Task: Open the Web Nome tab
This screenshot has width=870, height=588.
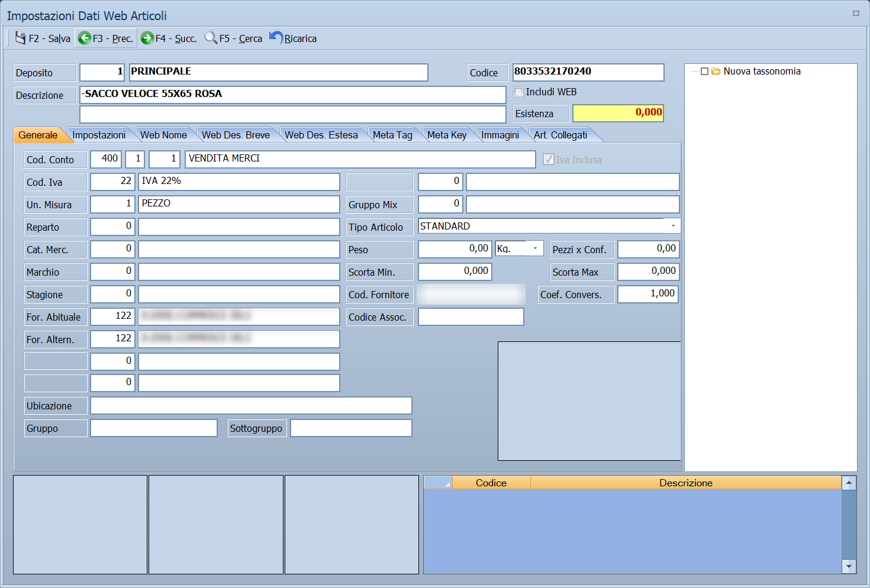Action: point(163,135)
